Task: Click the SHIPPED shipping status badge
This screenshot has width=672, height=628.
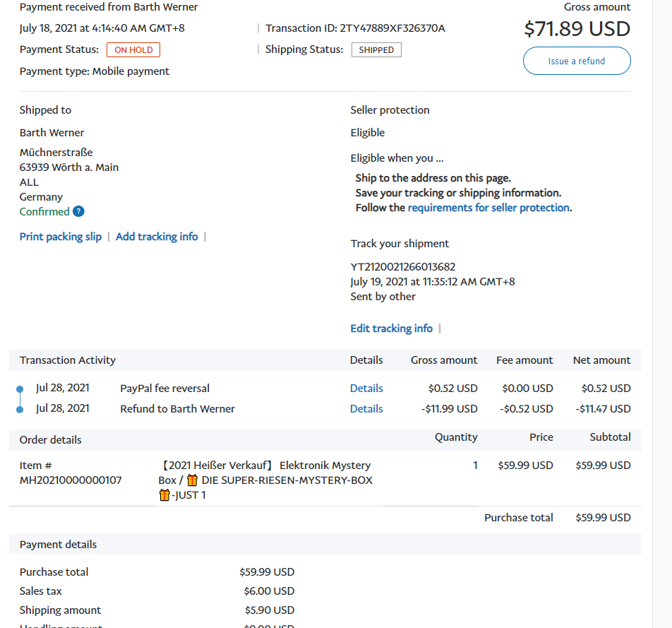Action: tap(376, 50)
